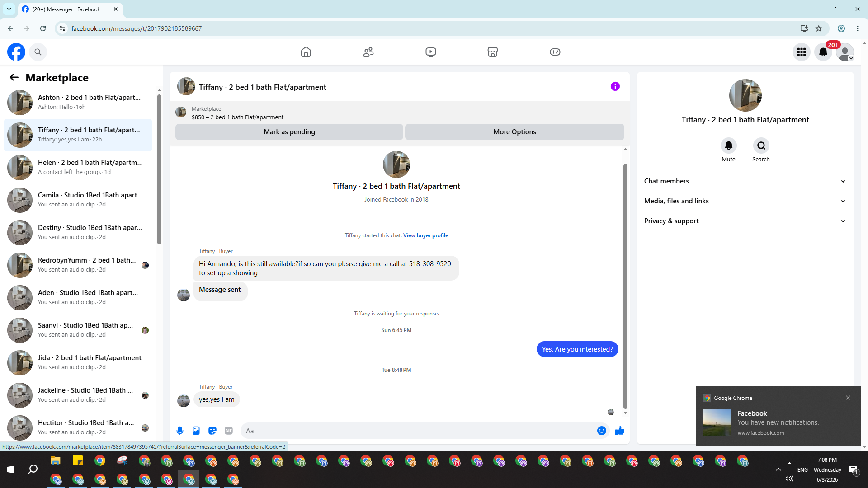The image size is (868, 488).
Task: Click Tiffany's large profile thumbnail in sidebar
Action: [x=745, y=95]
